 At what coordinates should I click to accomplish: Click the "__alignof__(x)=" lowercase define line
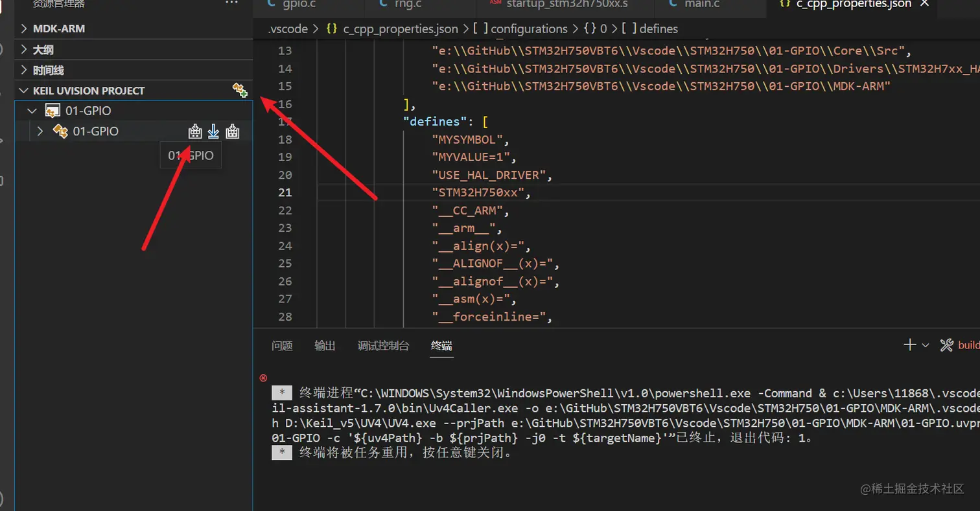coord(496,281)
